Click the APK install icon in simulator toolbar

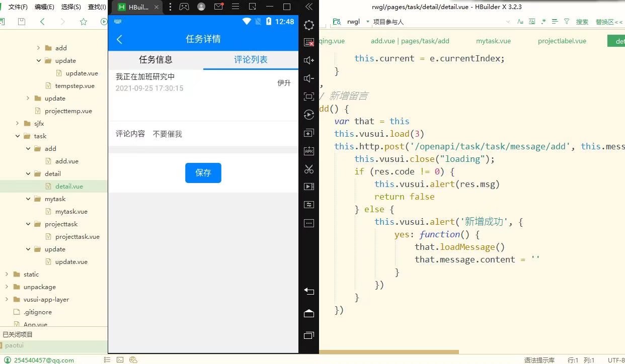[x=308, y=150]
